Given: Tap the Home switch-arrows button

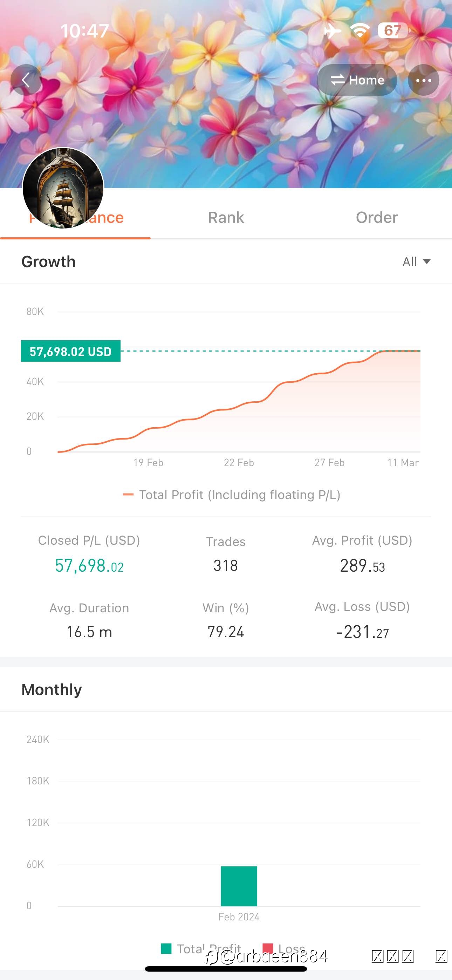Looking at the screenshot, I should click(x=357, y=80).
